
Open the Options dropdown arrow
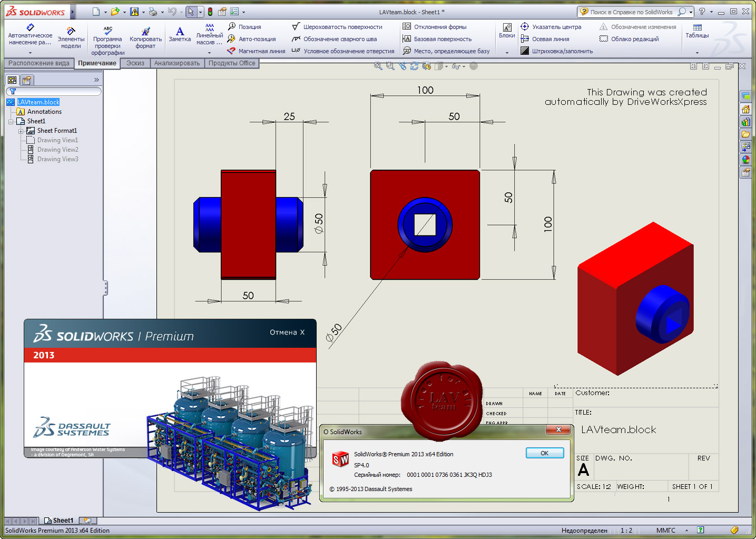coord(243,12)
